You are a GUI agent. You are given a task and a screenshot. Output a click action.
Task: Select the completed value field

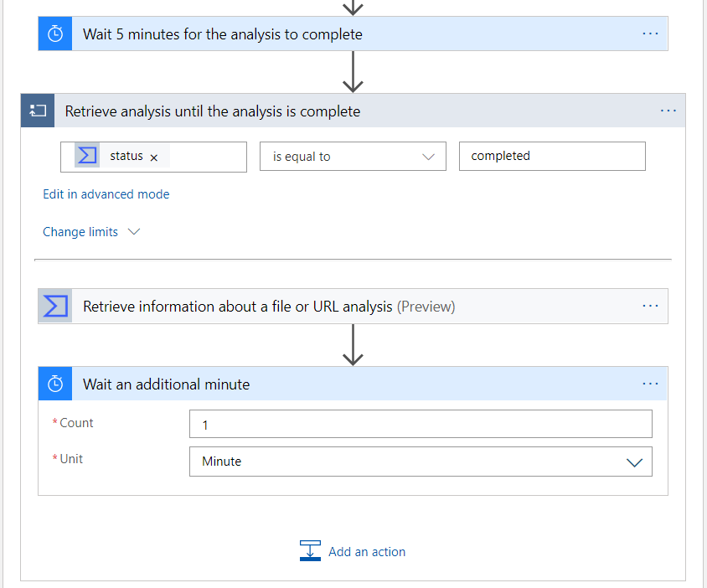coord(552,156)
